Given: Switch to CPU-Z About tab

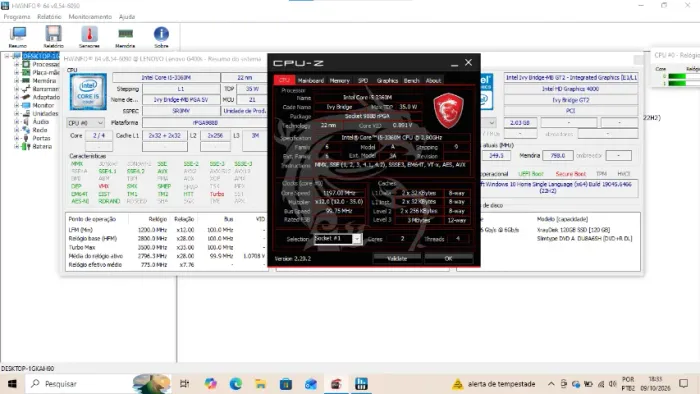Looking at the screenshot, I should 433,80.
